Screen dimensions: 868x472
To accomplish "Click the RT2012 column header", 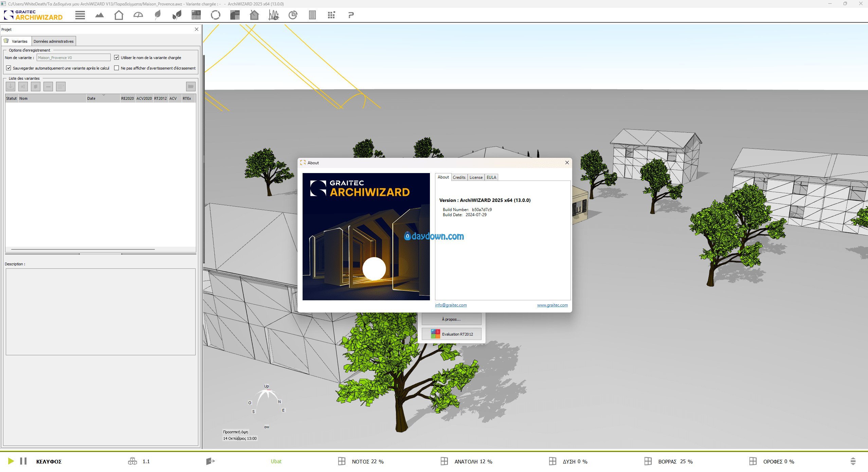I will pos(160,98).
